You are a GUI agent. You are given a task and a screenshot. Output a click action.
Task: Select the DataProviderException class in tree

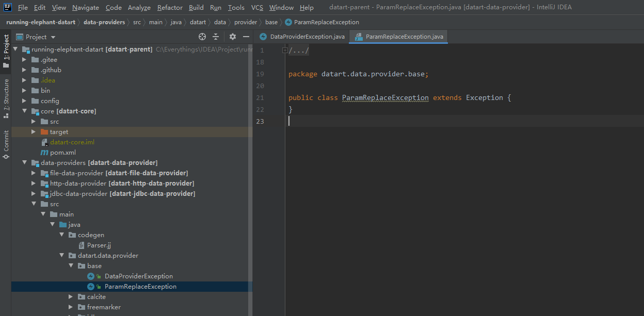[x=138, y=276]
